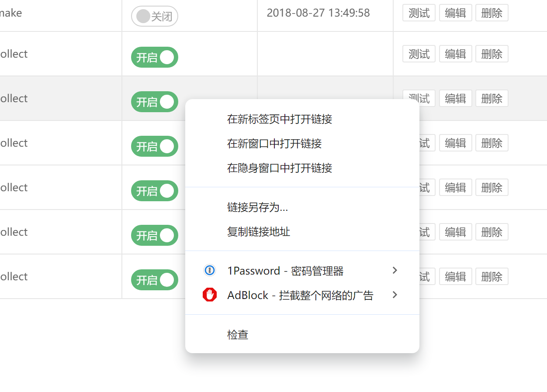Expand the AdBlock submenu arrow
The image size is (547, 392).
tap(395, 295)
